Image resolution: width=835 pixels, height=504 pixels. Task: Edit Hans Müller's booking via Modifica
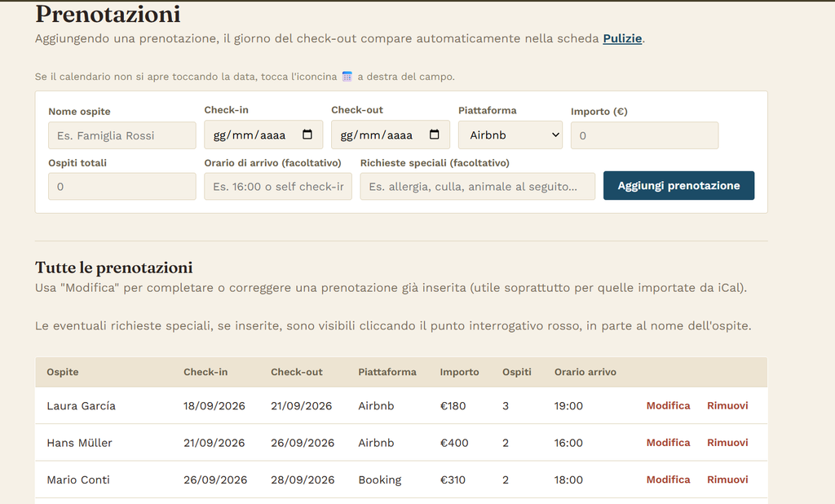point(668,443)
